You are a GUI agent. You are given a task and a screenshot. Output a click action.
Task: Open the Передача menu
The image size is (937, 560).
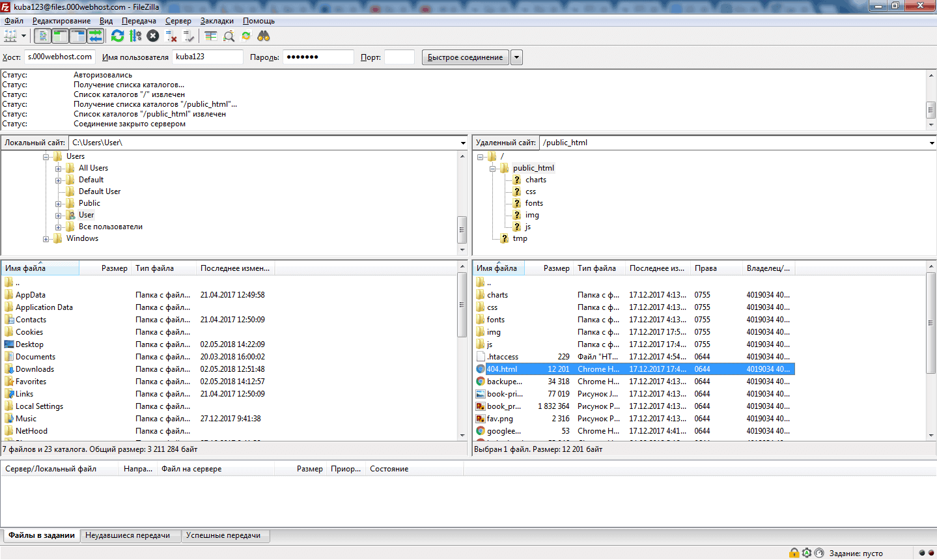(139, 21)
